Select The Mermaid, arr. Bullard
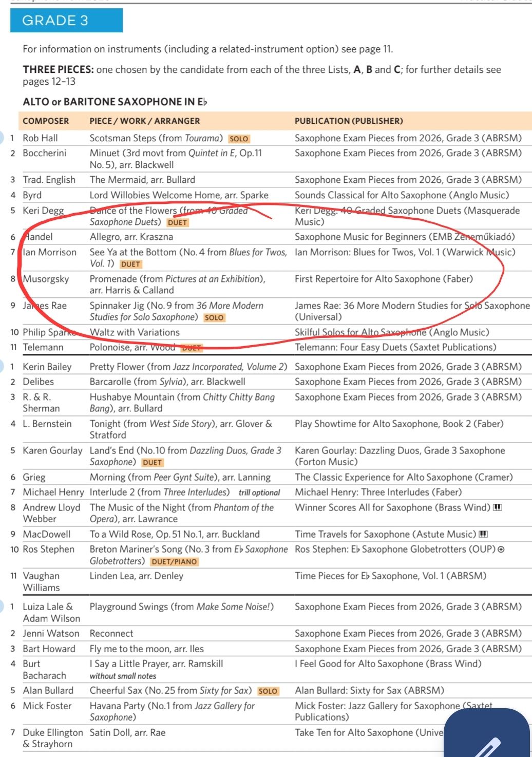Screen dimensions: 532x757 [142, 180]
